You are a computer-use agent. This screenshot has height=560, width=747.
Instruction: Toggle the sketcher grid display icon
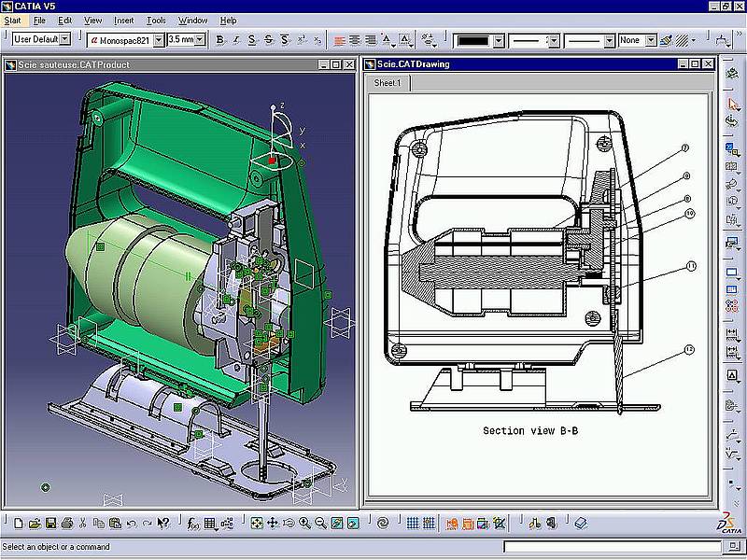[413, 524]
